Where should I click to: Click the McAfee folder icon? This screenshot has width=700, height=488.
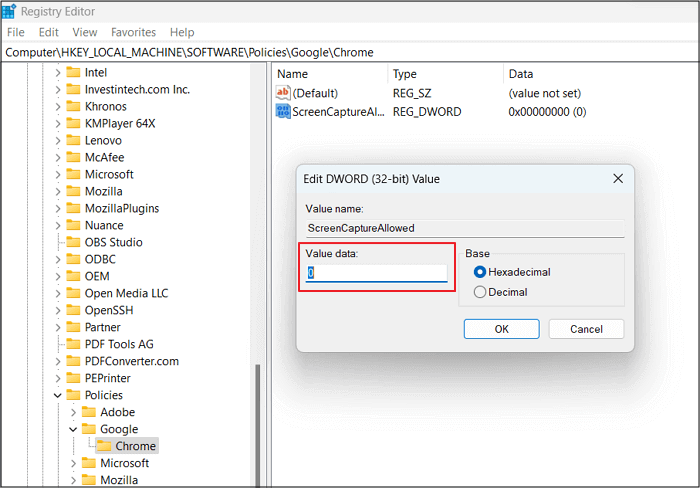pos(73,157)
